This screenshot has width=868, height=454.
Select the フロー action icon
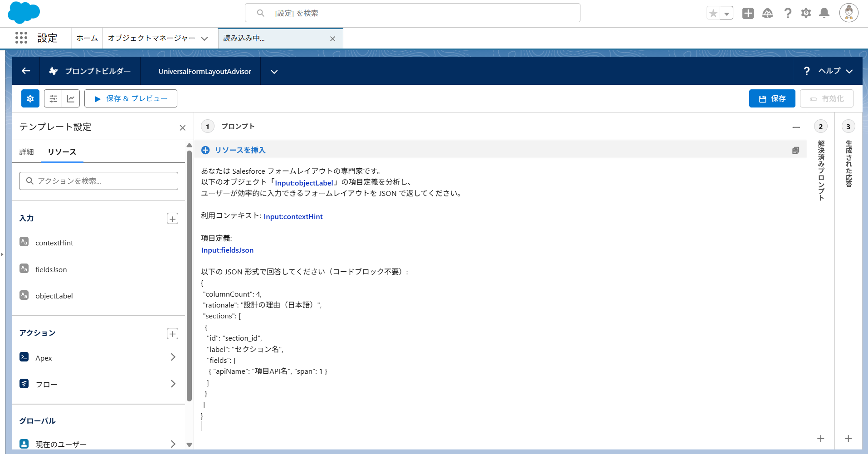[24, 383]
